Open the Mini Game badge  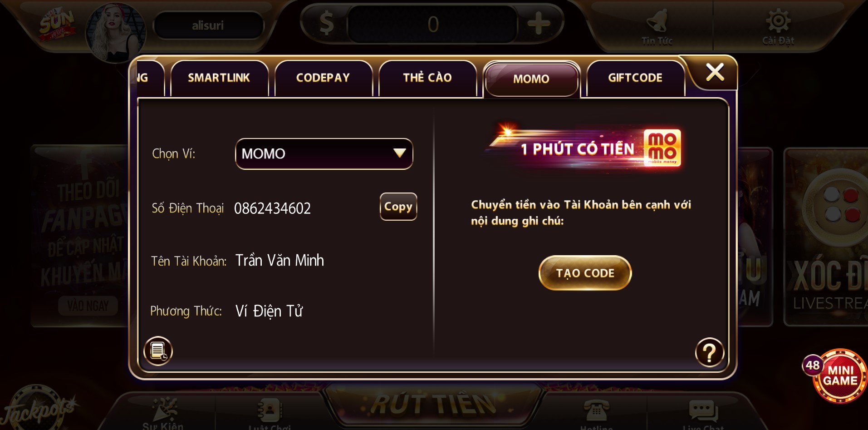click(x=839, y=376)
